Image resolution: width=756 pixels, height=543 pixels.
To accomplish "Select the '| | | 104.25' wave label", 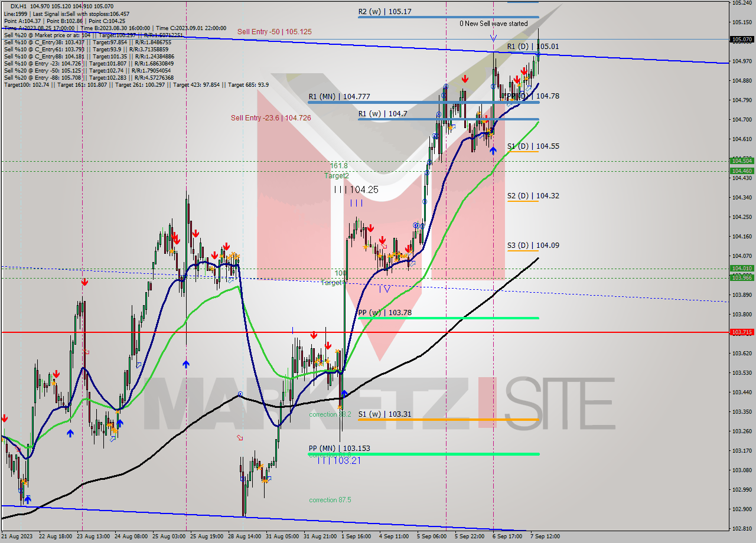I will click(356, 190).
